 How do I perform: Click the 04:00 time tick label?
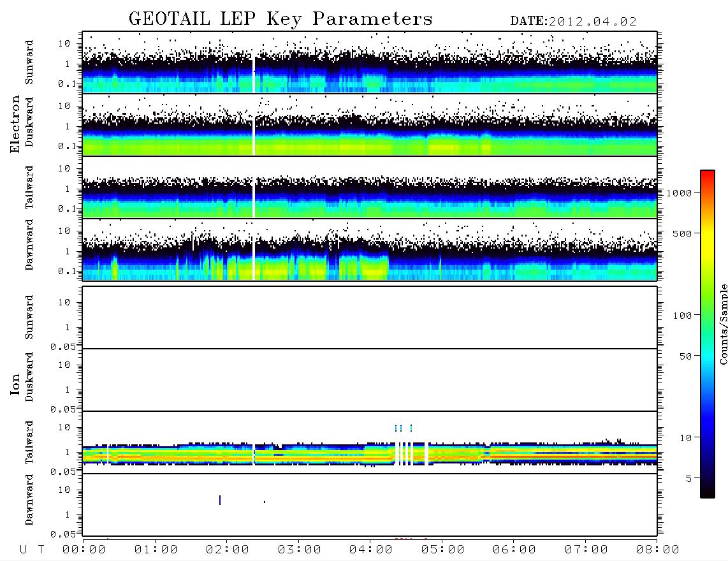(x=371, y=550)
